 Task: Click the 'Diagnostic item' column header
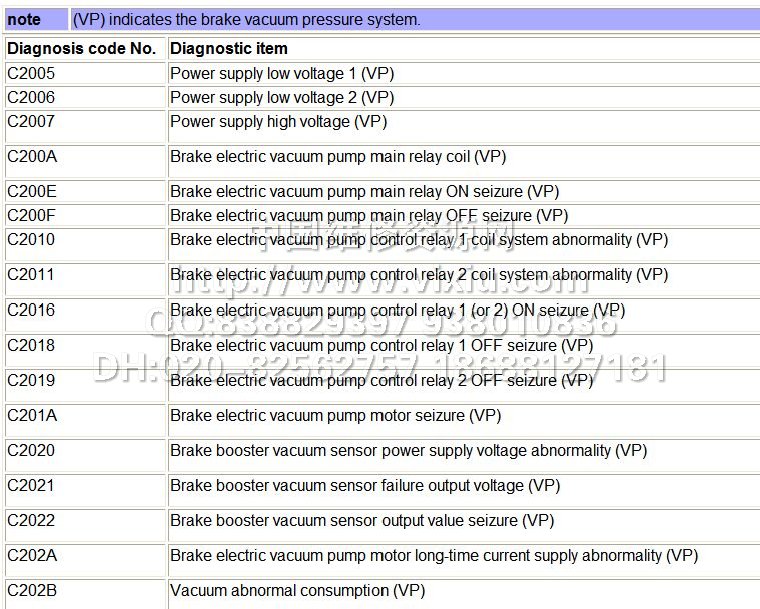click(229, 48)
